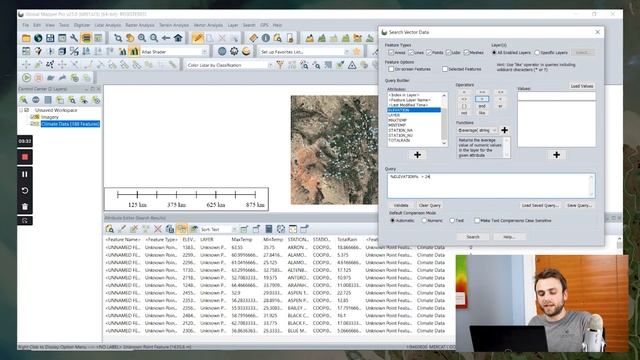Click the red X delete icon in Attribute Editor
The image size is (640, 360).
pyautogui.click(x=158, y=229)
